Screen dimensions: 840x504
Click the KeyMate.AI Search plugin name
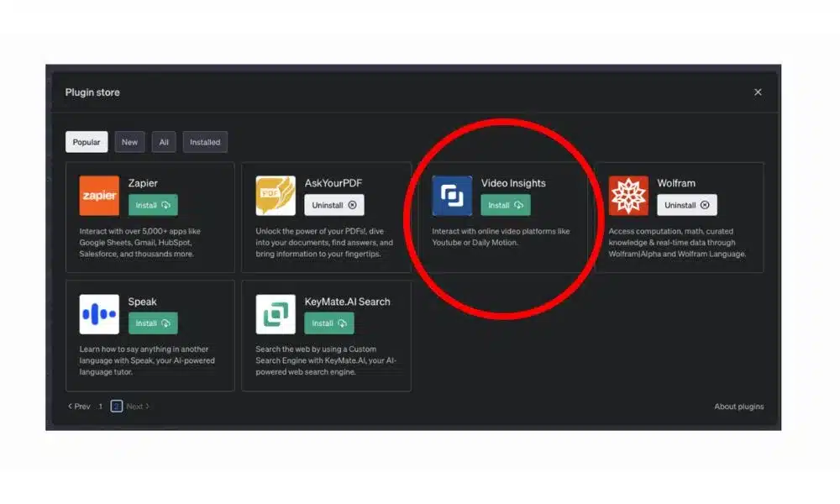pyautogui.click(x=347, y=302)
